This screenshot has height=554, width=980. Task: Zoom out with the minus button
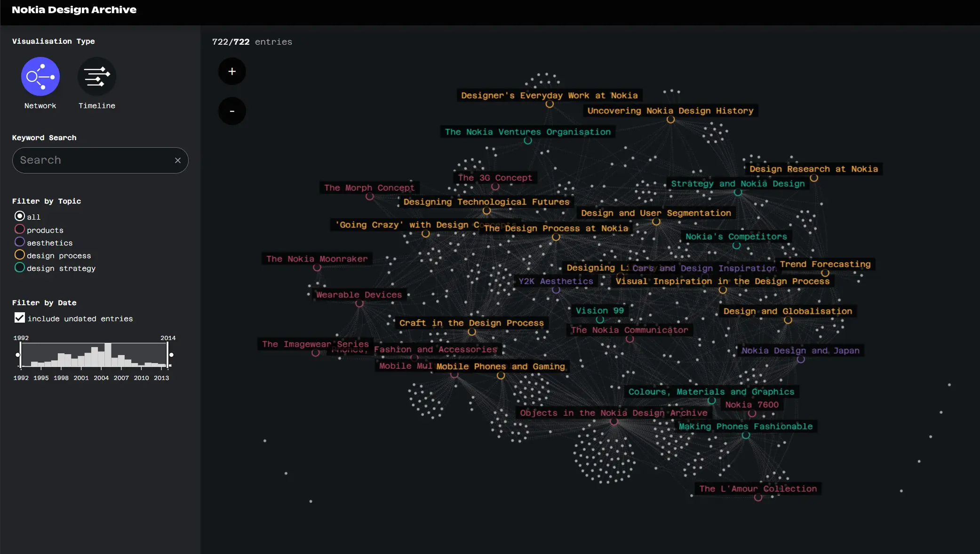click(232, 111)
